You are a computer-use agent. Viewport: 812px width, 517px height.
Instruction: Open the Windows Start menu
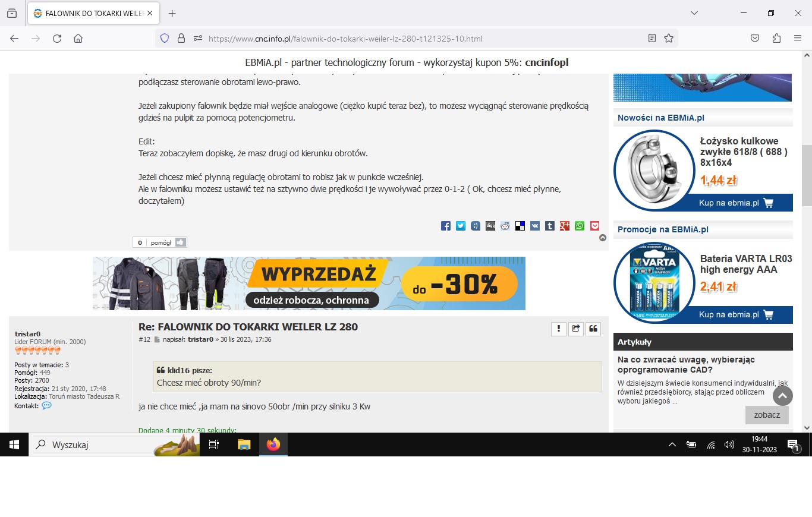14,445
